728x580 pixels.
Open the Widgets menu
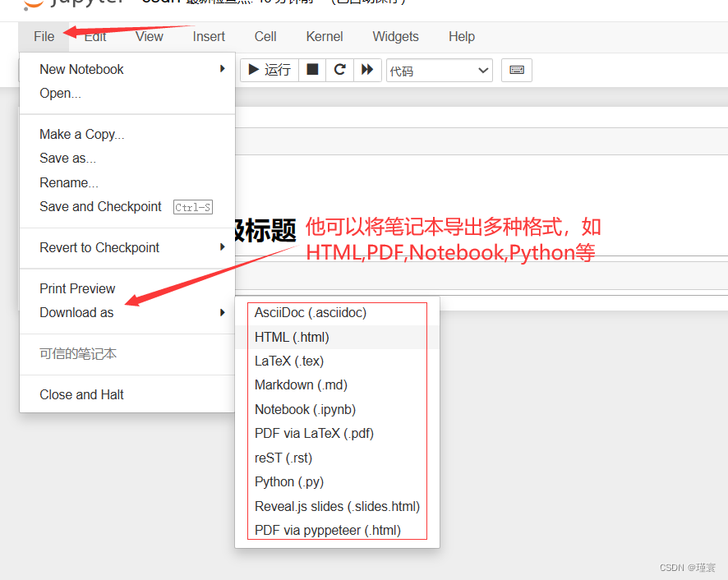coord(395,36)
